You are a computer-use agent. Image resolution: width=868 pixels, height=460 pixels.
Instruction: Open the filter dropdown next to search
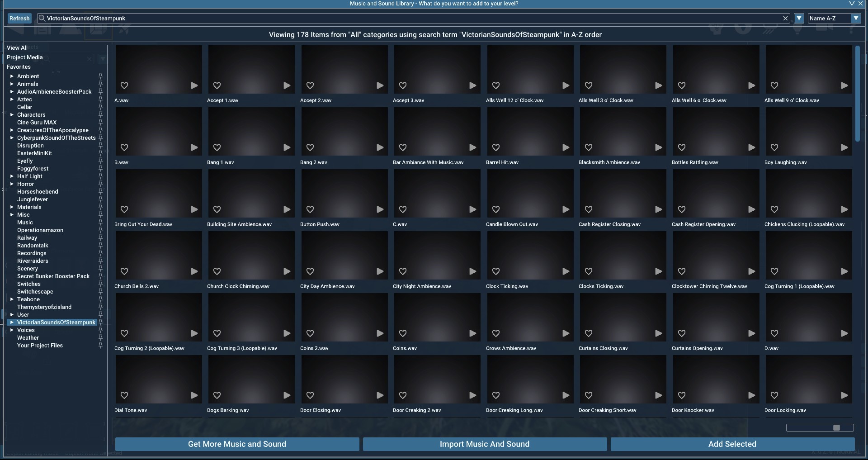click(x=799, y=19)
